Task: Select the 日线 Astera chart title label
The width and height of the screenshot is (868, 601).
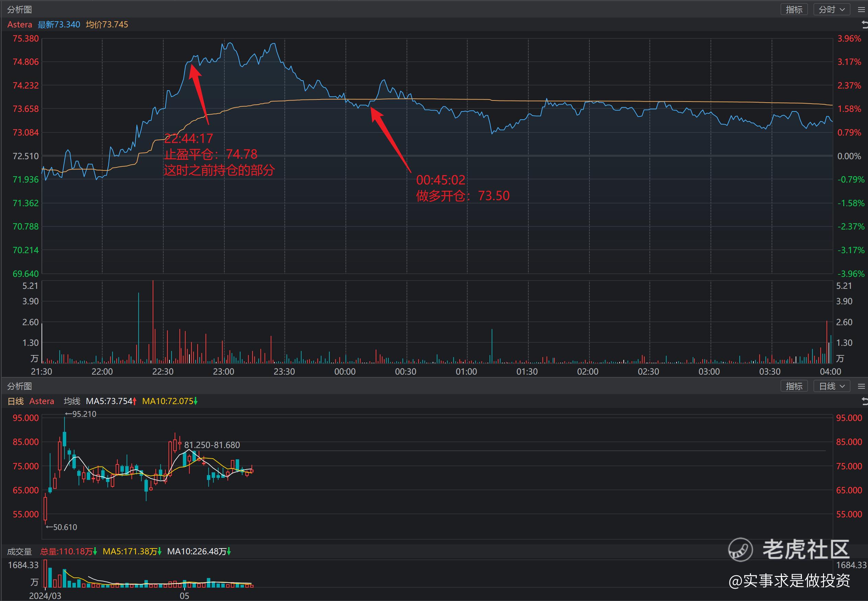Action: coord(31,401)
